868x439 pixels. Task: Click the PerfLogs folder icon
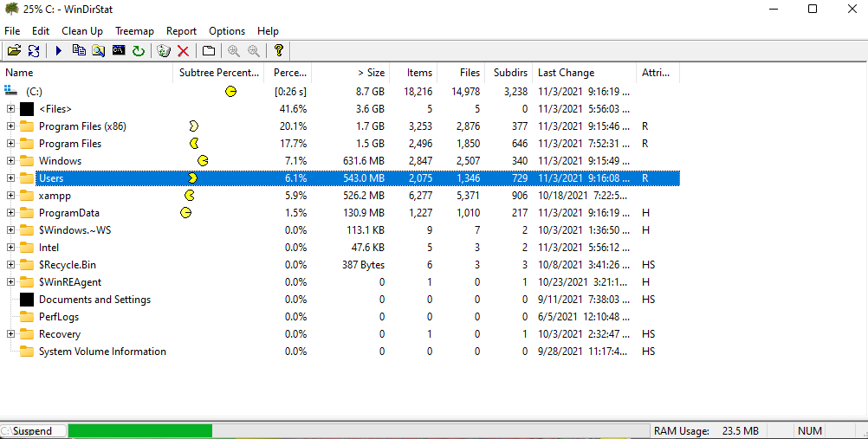tap(27, 317)
